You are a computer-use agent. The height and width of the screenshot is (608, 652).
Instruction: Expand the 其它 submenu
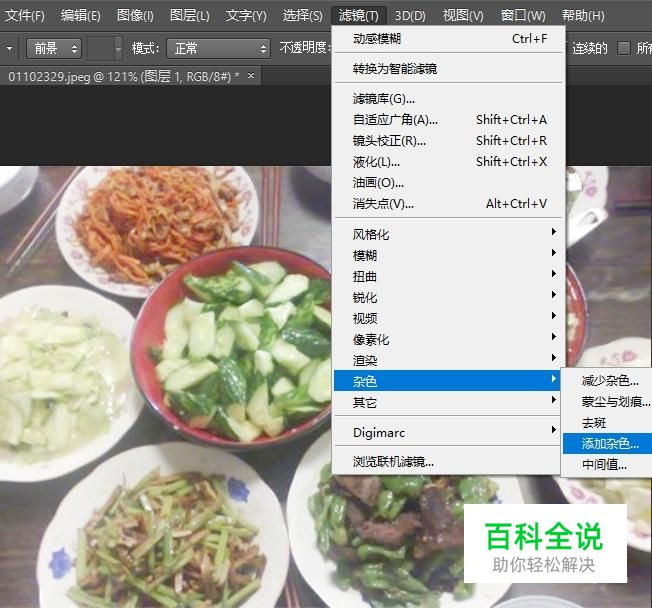point(448,402)
